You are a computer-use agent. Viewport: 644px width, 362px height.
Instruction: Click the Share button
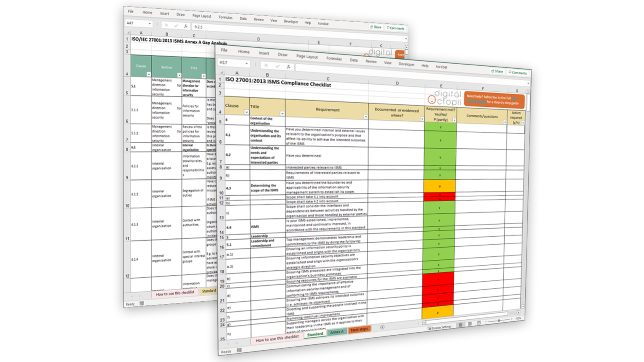497,71
